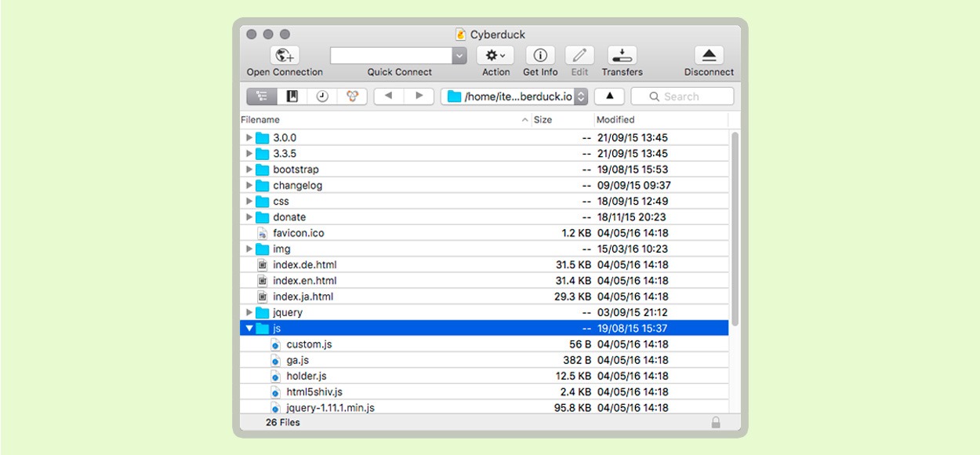This screenshot has width=980, height=455.
Task: Click the 26 Files status text
Action: tap(283, 422)
